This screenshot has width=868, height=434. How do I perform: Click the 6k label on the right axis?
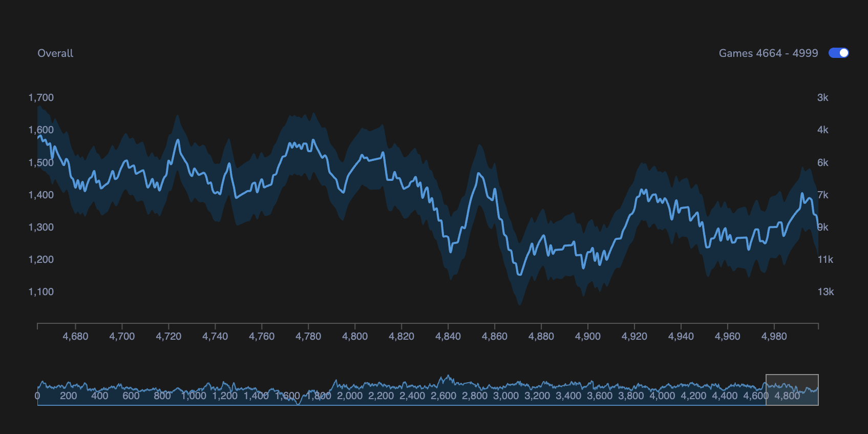(x=822, y=162)
